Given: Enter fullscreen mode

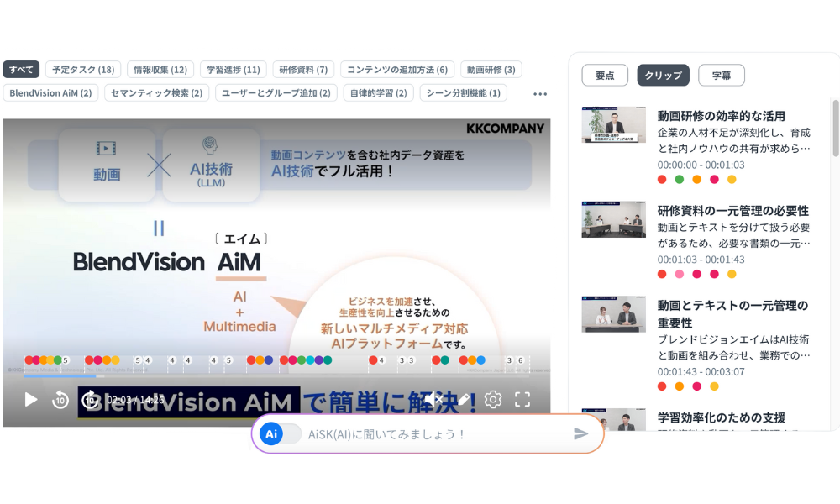Looking at the screenshot, I should [x=522, y=399].
